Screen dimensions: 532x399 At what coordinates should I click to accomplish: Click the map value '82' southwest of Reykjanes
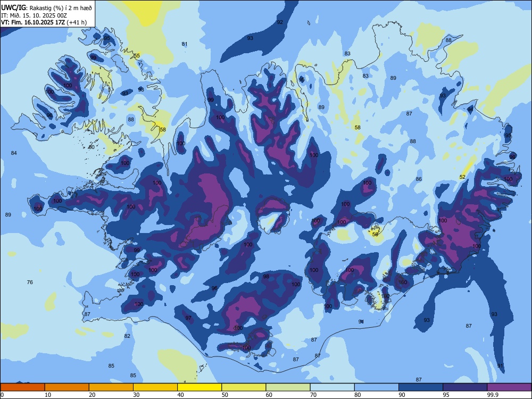point(127,336)
